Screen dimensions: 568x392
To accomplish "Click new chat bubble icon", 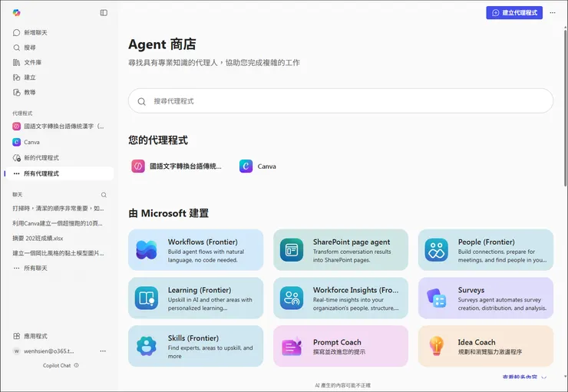I will point(16,32).
